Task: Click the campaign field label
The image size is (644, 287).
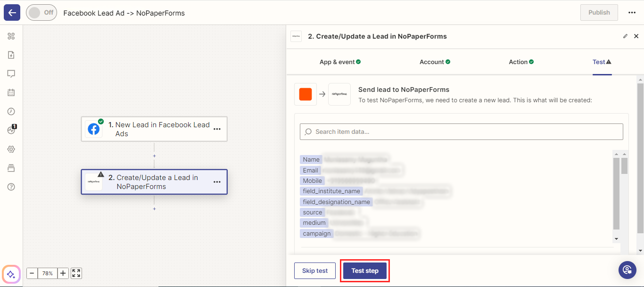Action: (317, 233)
